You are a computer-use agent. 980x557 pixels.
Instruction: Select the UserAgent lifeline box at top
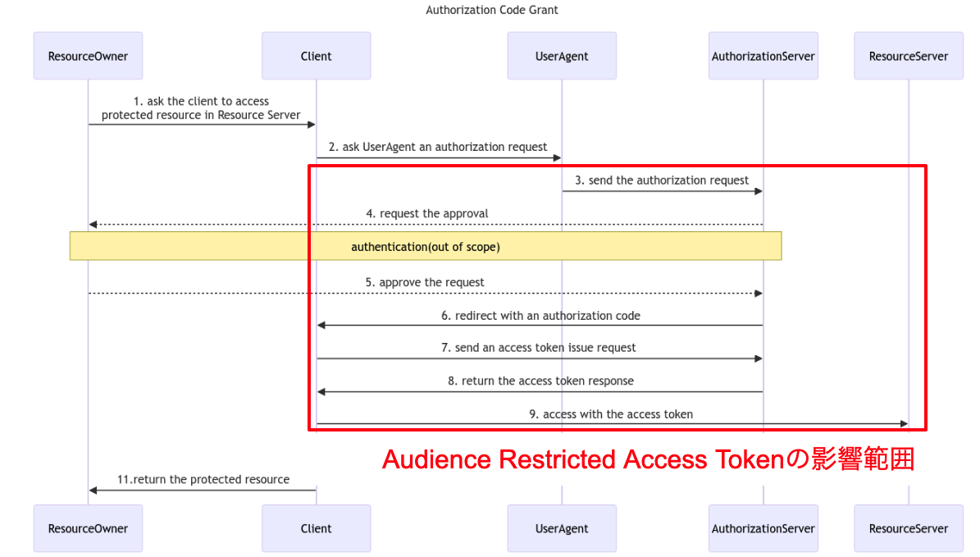[x=562, y=55]
